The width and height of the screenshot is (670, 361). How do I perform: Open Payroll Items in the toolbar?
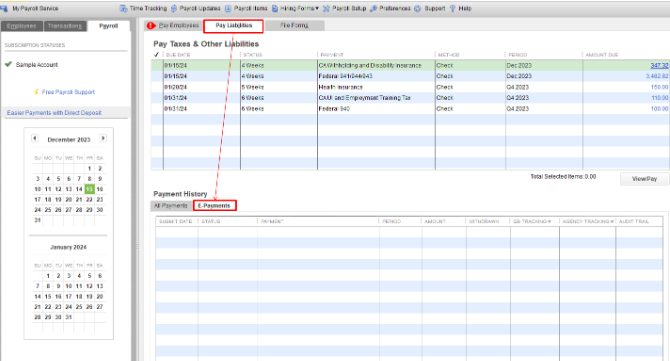pos(246,8)
